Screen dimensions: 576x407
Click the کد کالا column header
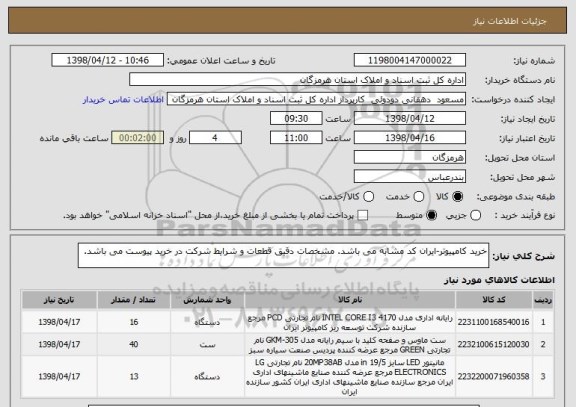point(493,300)
